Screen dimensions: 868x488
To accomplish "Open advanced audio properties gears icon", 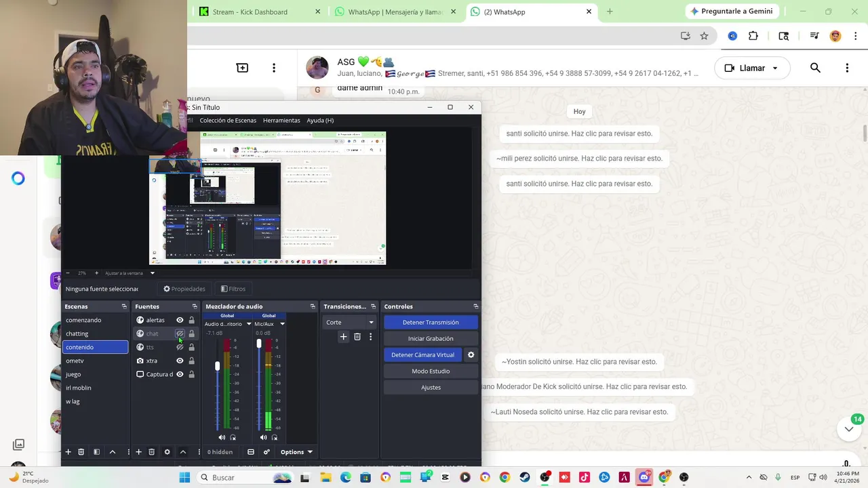I will 267,452.
